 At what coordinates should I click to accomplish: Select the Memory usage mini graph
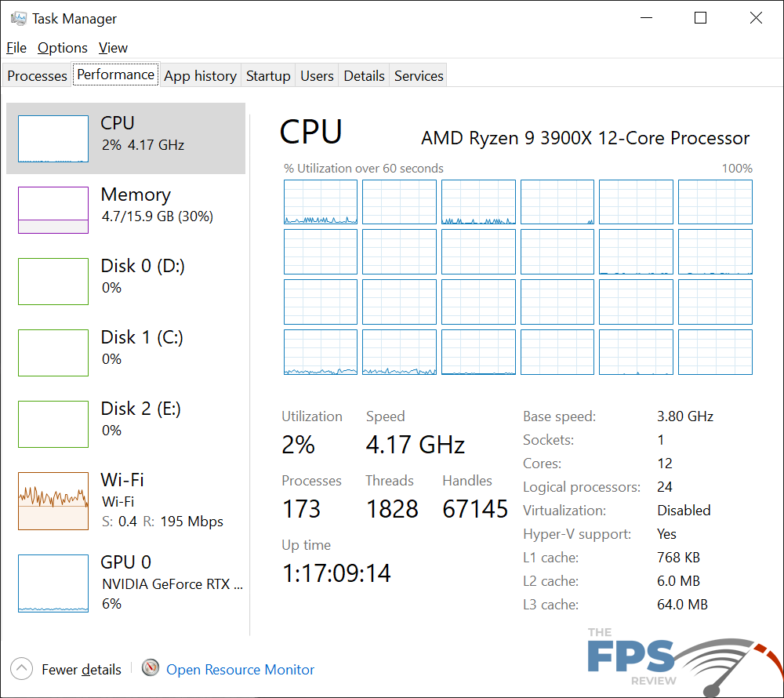coord(53,210)
